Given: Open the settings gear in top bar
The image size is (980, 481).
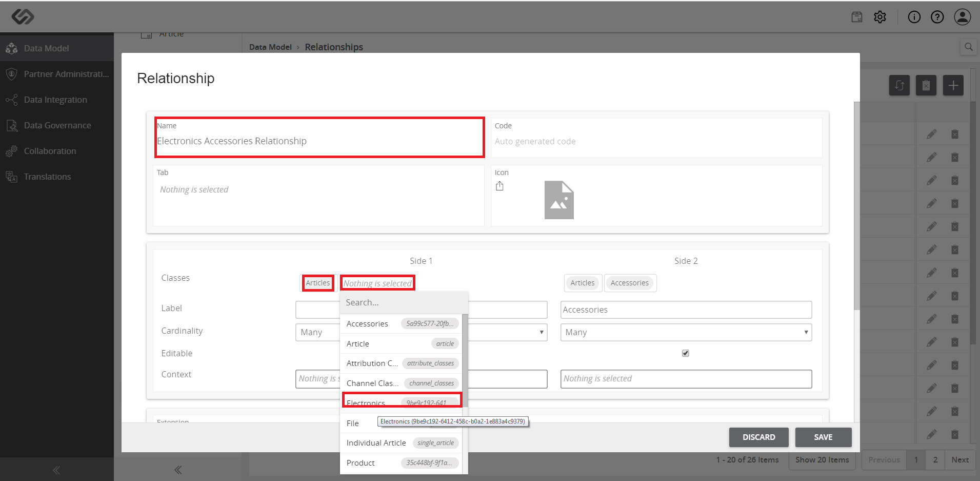Looking at the screenshot, I should (880, 17).
